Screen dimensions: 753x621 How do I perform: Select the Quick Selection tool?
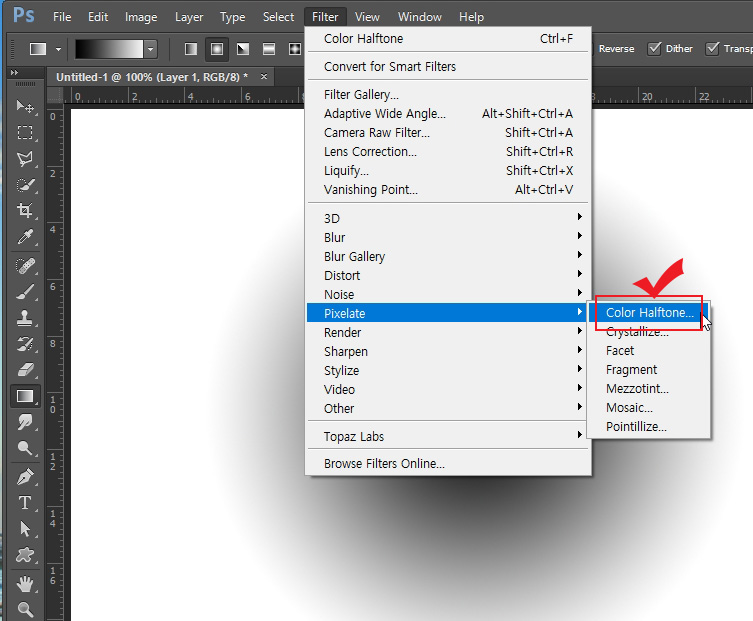[x=25, y=185]
